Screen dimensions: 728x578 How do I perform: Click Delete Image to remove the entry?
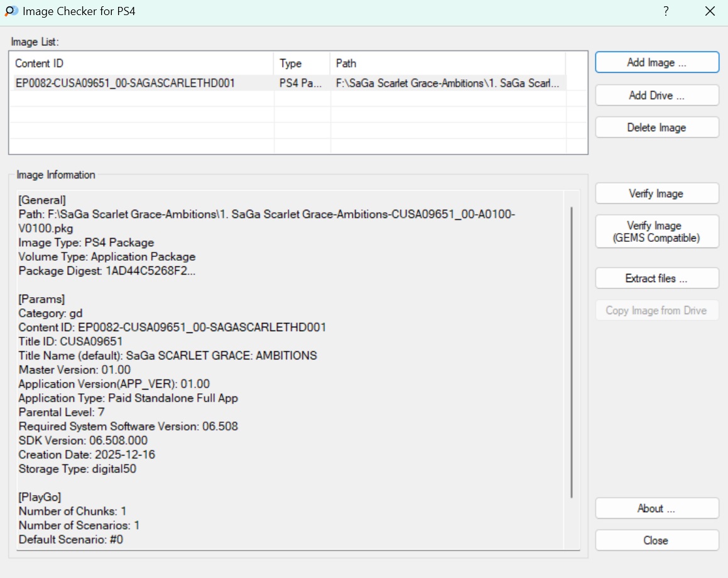(656, 128)
